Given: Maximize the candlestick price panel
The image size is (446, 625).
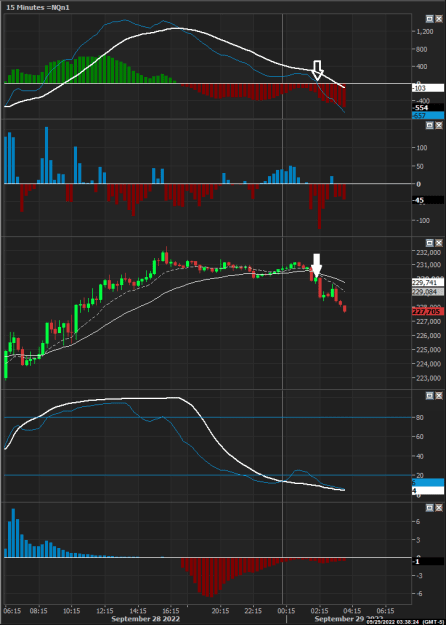Looking at the screenshot, I should click(x=429, y=243).
